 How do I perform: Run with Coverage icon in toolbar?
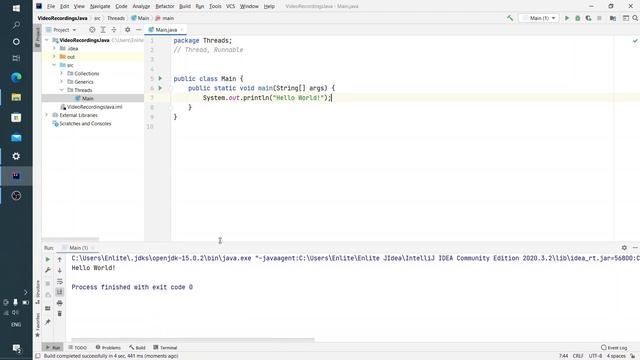coord(588,18)
